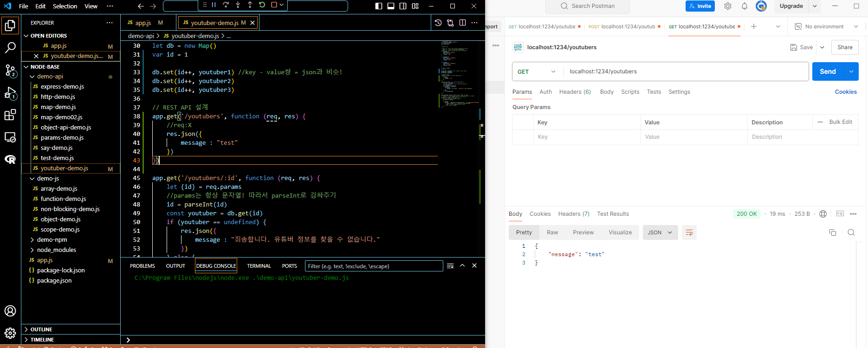This screenshot has height=348, width=868.
Task: Switch to the TERMINAL panel tab
Action: pyautogui.click(x=259, y=266)
